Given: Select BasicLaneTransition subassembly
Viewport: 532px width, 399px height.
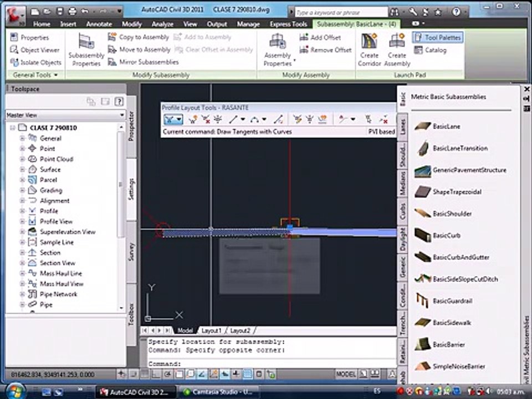Looking at the screenshot, I should [451, 149].
